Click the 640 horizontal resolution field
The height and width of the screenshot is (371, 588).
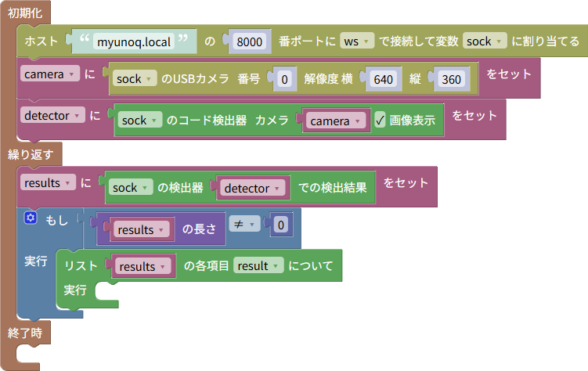[383, 79]
